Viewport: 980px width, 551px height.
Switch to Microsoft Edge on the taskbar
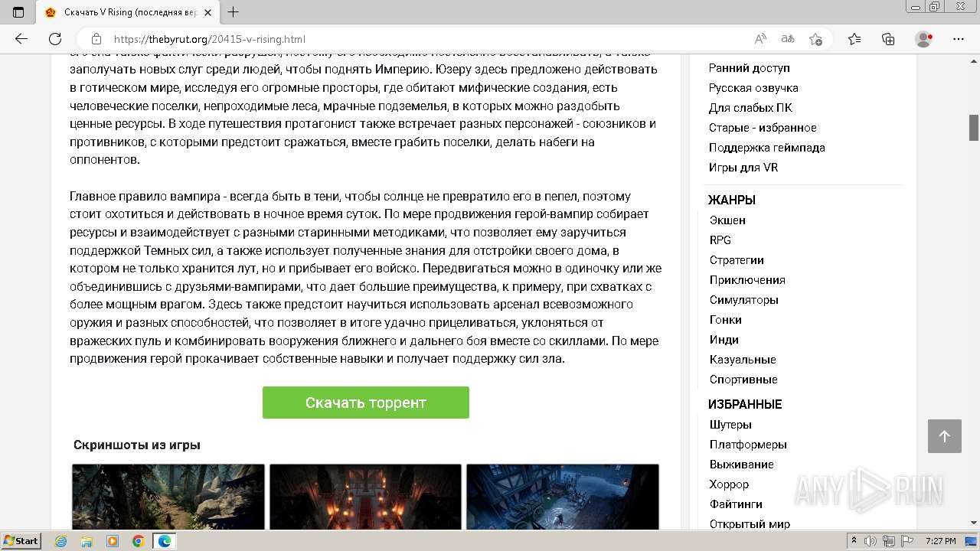coord(164,541)
